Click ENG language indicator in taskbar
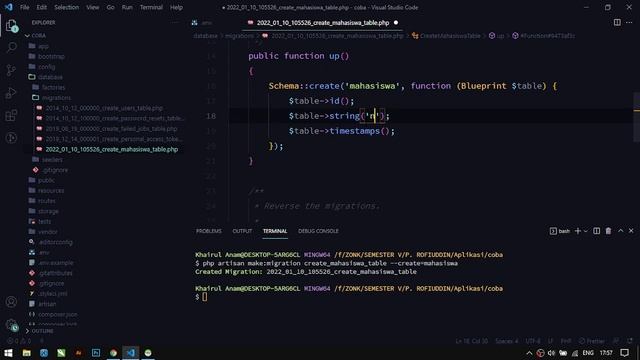This screenshot has width=640, height=360. (x=588, y=353)
